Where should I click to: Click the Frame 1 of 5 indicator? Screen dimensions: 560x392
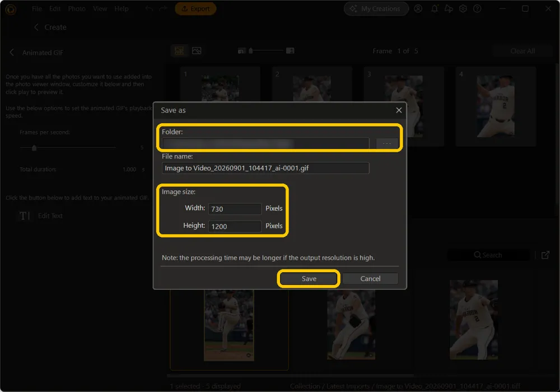(395, 51)
